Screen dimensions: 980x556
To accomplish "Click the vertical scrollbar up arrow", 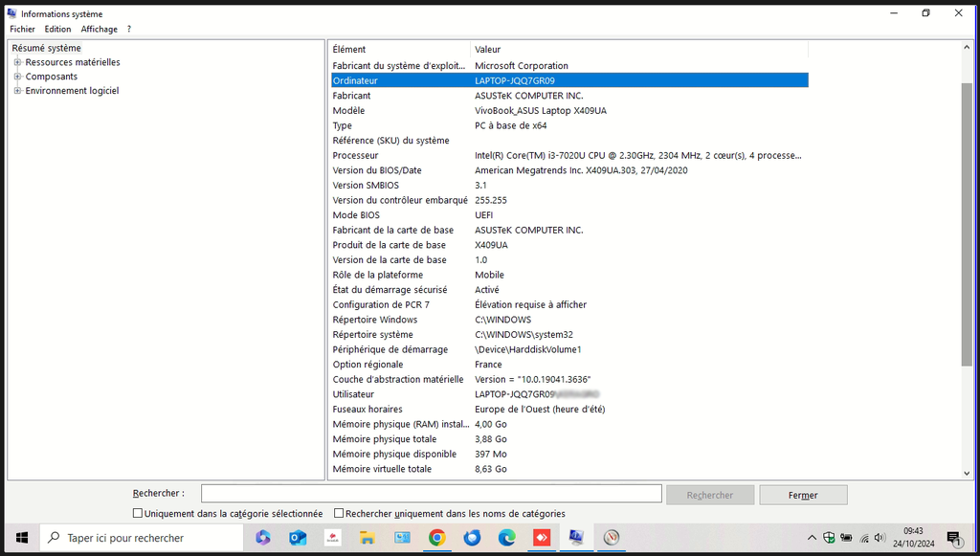I will (968, 48).
